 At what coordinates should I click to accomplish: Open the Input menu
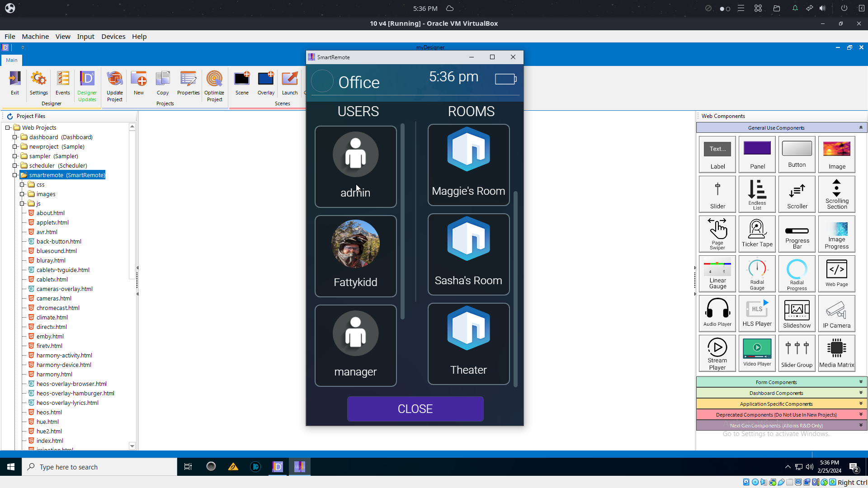[85, 37]
